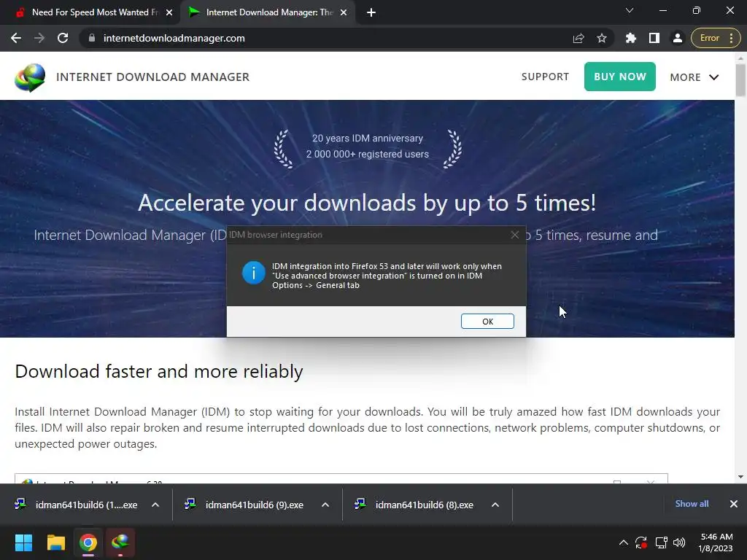Bookmark this page with star icon
The width and height of the screenshot is (747, 560).
(602, 38)
